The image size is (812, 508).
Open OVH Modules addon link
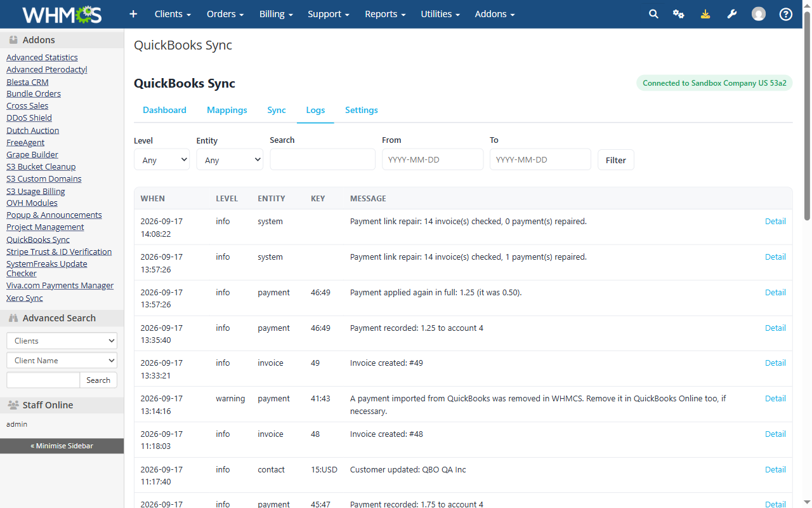32,203
